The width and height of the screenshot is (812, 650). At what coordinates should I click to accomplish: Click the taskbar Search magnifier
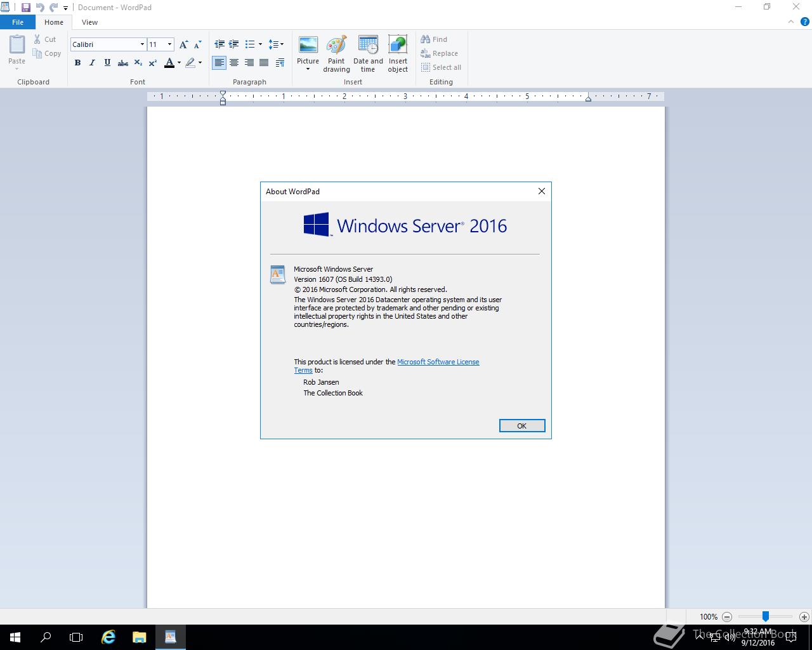tap(46, 637)
